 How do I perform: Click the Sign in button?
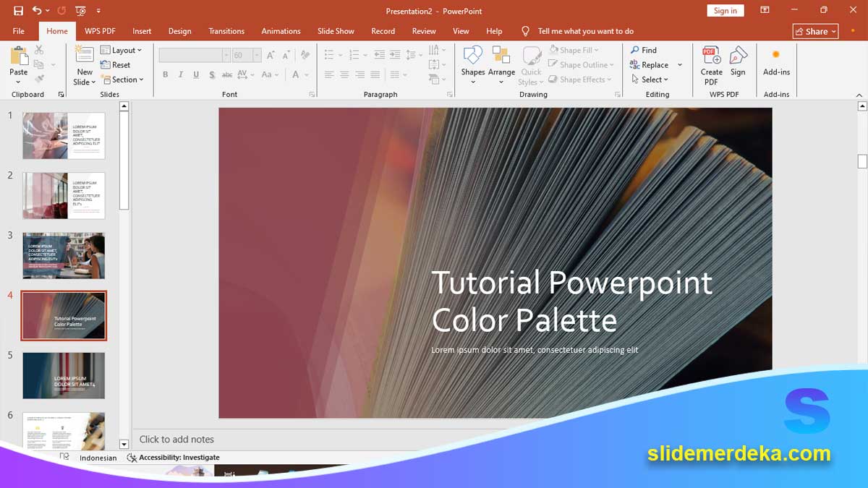coord(726,11)
